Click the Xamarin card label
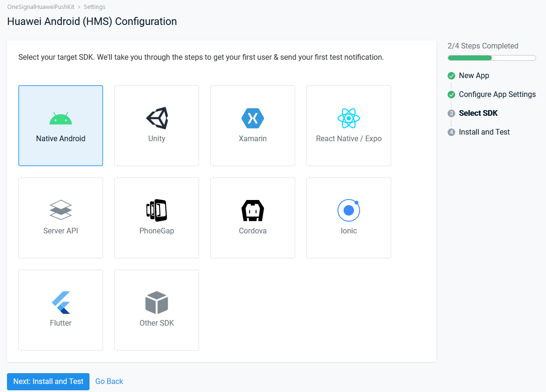This screenshot has width=546, height=392. pos(253,138)
